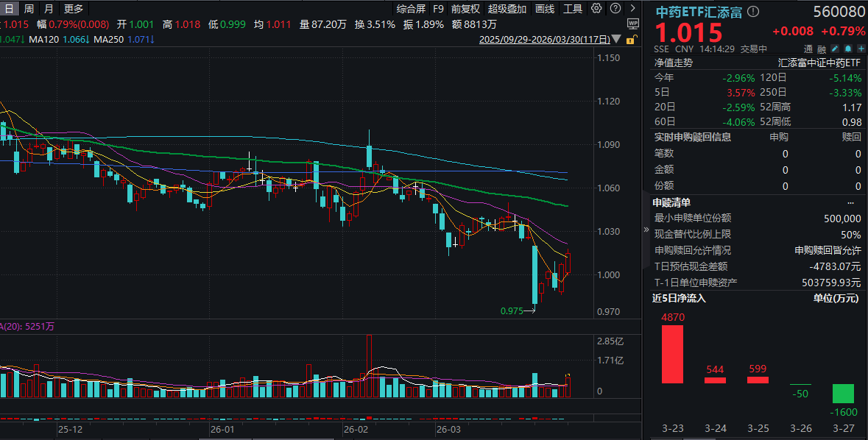Toggle 前复权 price adjustment mode

tap(465, 9)
